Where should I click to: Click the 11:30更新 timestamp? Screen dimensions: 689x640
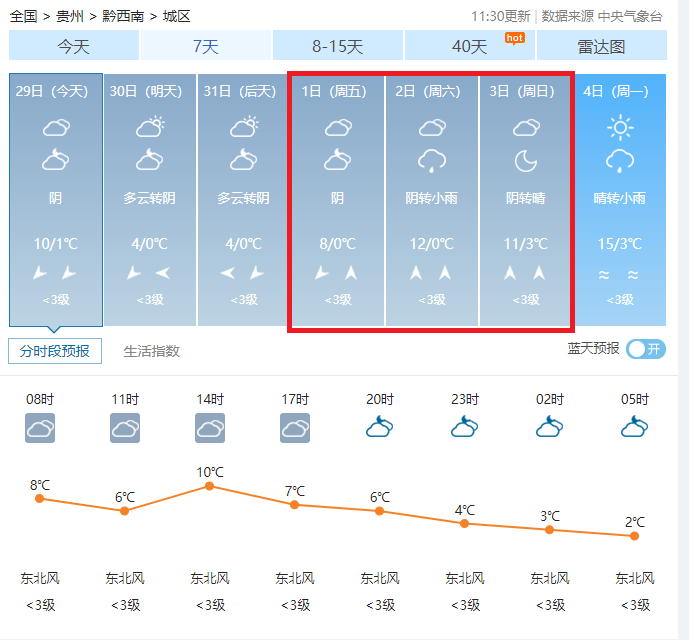(501, 16)
